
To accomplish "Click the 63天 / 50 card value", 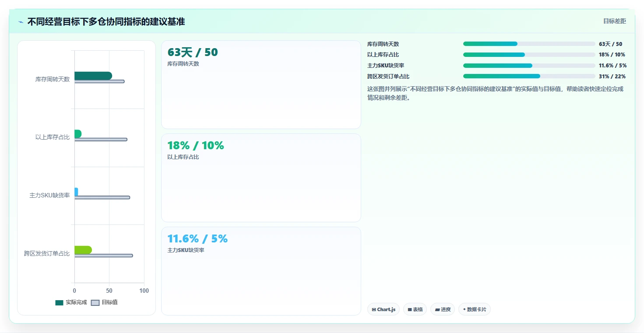I will pos(193,53).
